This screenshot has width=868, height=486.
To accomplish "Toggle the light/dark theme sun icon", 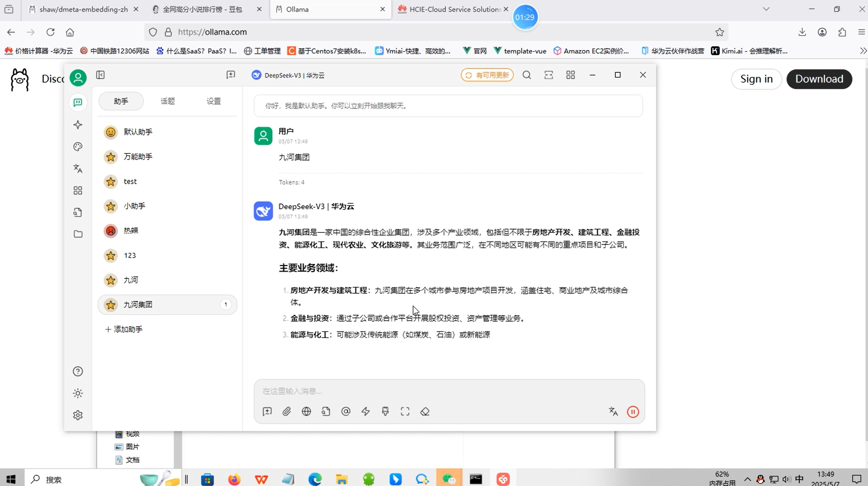I will 78,393.
